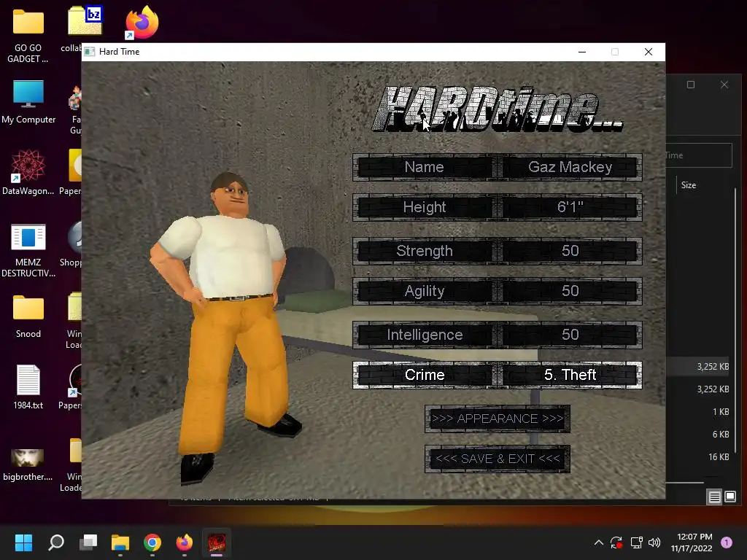
Task: Open Chrome from taskbar
Action: (152, 542)
